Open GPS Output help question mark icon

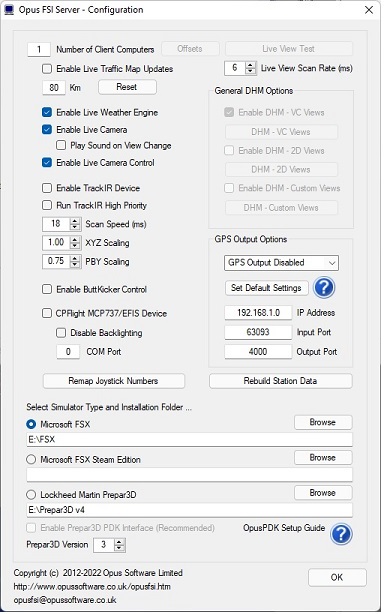click(324, 288)
